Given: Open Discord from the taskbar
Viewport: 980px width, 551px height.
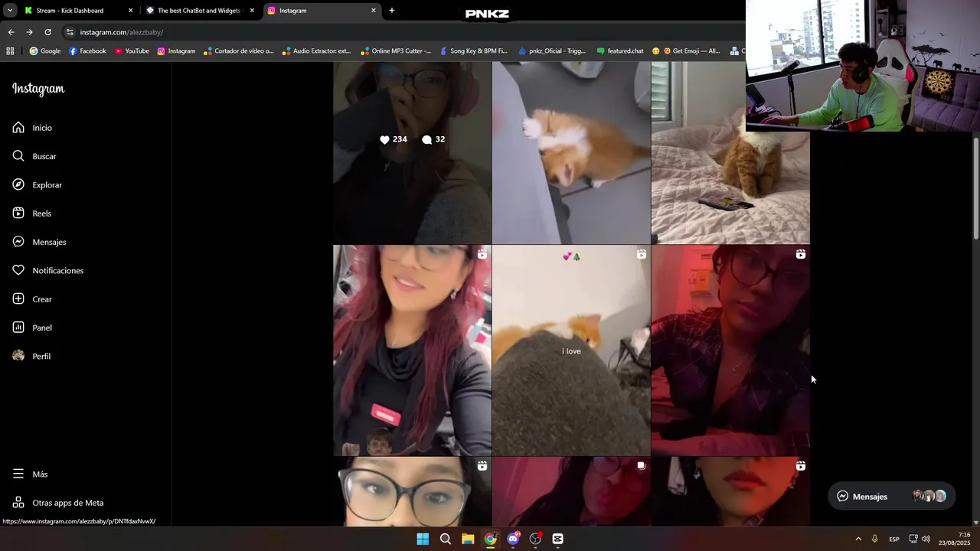Looking at the screenshot, I should 513,539.
